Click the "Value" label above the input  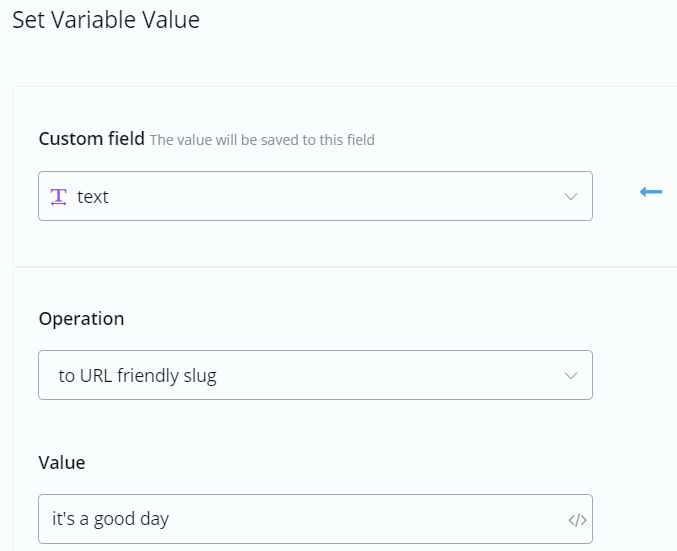pyautogui.click(x=62, y=462)
